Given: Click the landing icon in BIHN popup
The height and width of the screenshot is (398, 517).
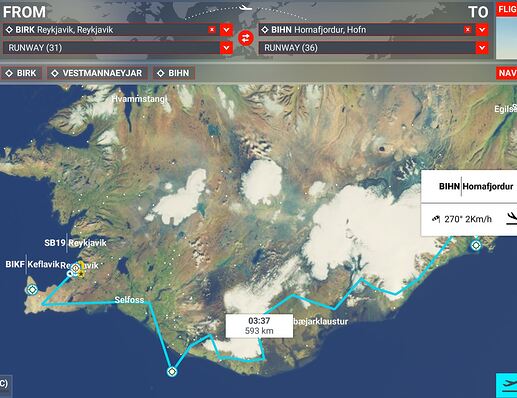Looking at the screenshot, I should [x=512, y=219].
